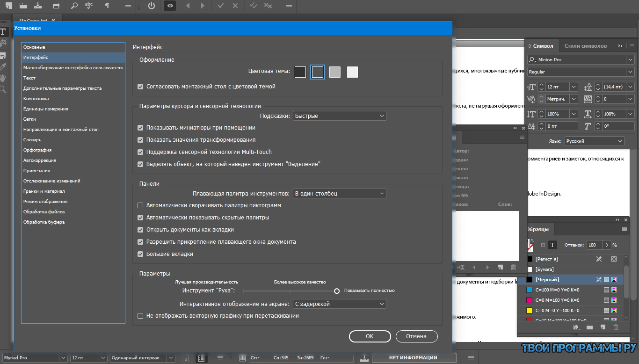Click the save document icon in top toolbar
The width and height of the screenshot is (639, 364).
(38, 6)
